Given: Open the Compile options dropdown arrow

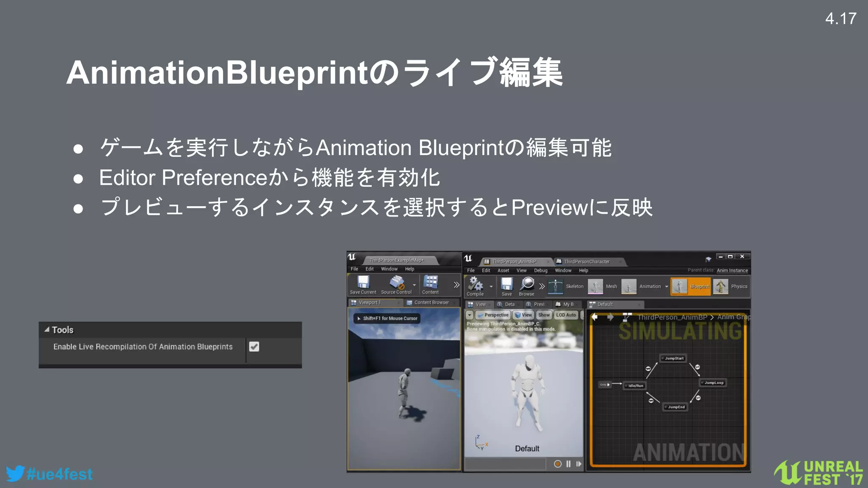Looking at the screenshot, I should [491, 287].
